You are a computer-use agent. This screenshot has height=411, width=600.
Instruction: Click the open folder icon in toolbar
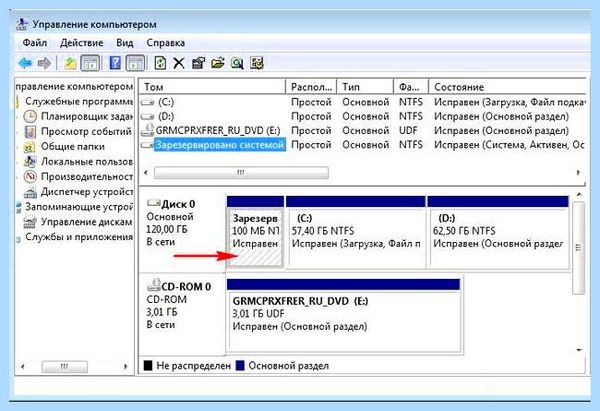pyautogui.click(x=218, y=63)
